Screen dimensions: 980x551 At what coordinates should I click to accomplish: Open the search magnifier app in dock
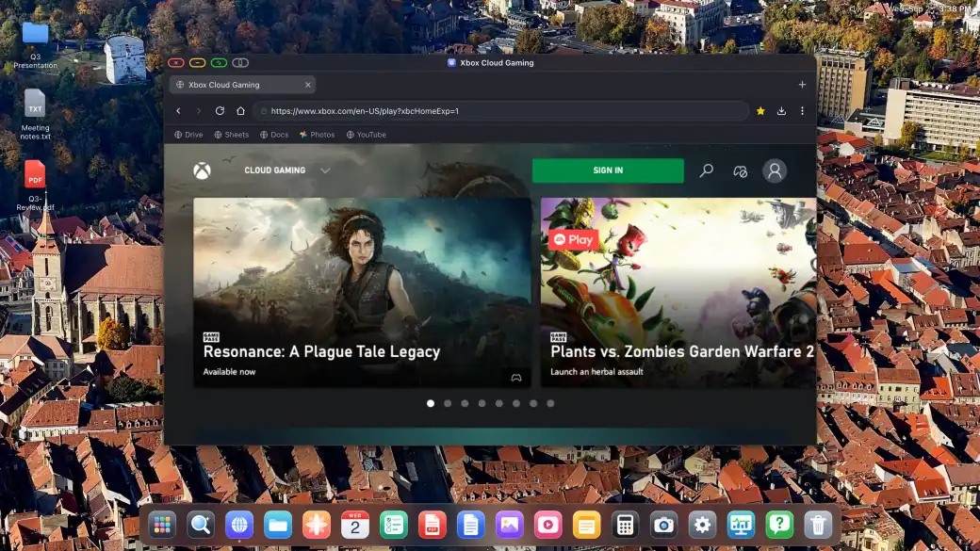(201, 525)
